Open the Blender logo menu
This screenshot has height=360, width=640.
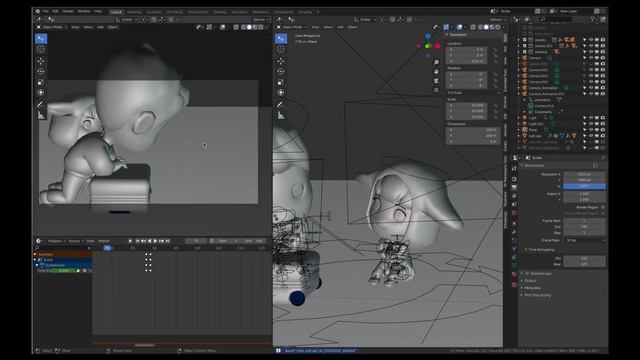[38, 11]
